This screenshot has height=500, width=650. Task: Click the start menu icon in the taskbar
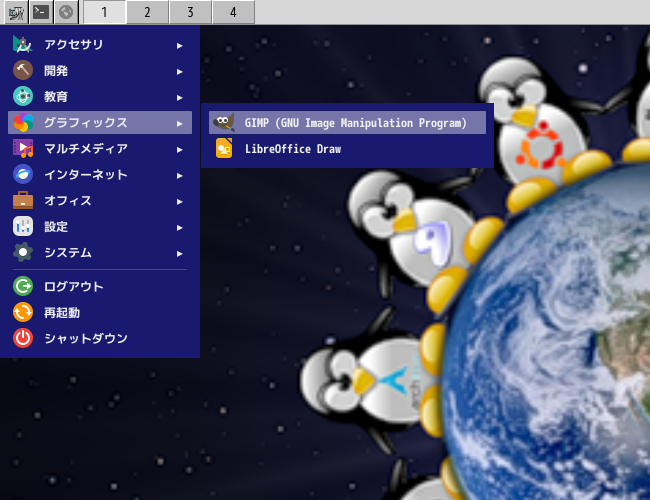click(16, 12)
